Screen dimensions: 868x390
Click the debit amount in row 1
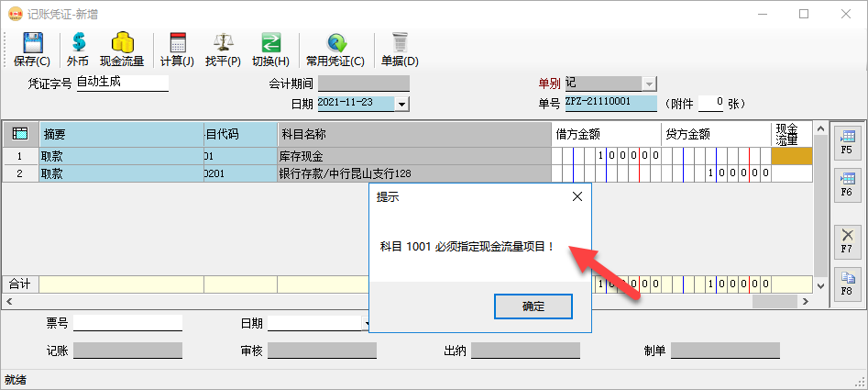[x=606, y=156]
